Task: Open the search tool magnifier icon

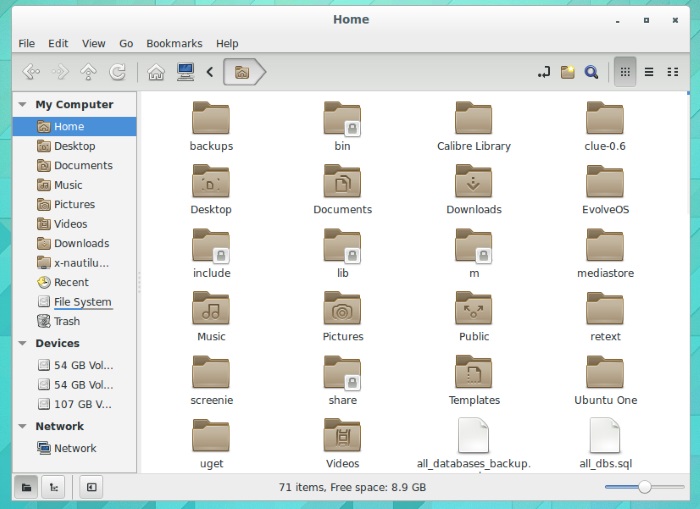Action: 591,72
